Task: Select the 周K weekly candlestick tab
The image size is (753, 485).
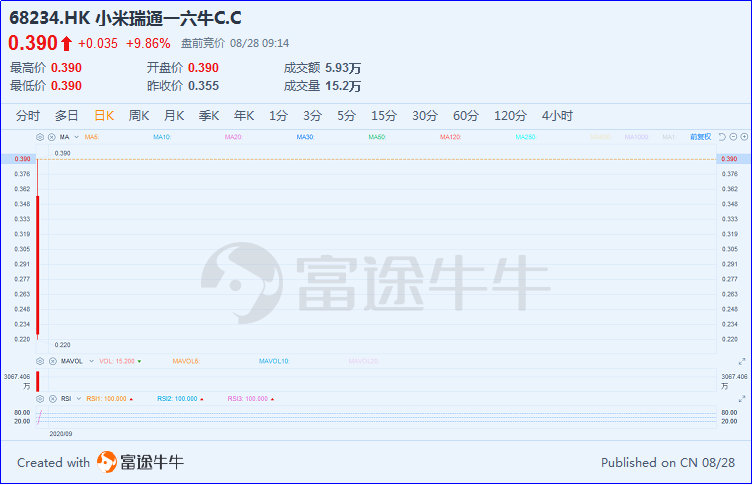Action: [139, 116]
